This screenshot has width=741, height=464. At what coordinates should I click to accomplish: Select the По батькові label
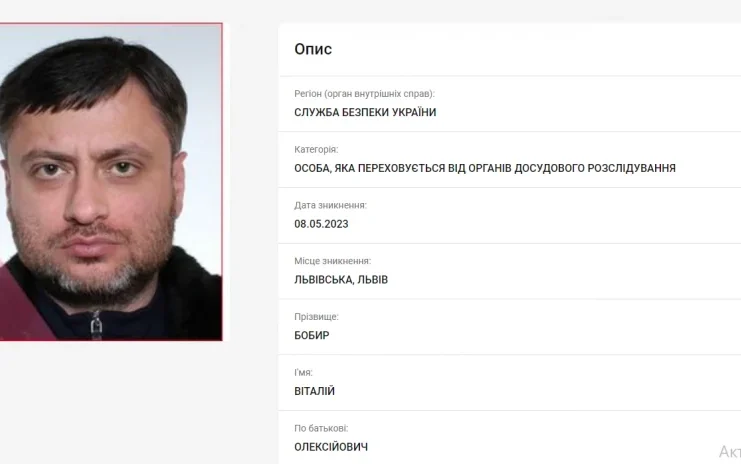tap(321, 428)
